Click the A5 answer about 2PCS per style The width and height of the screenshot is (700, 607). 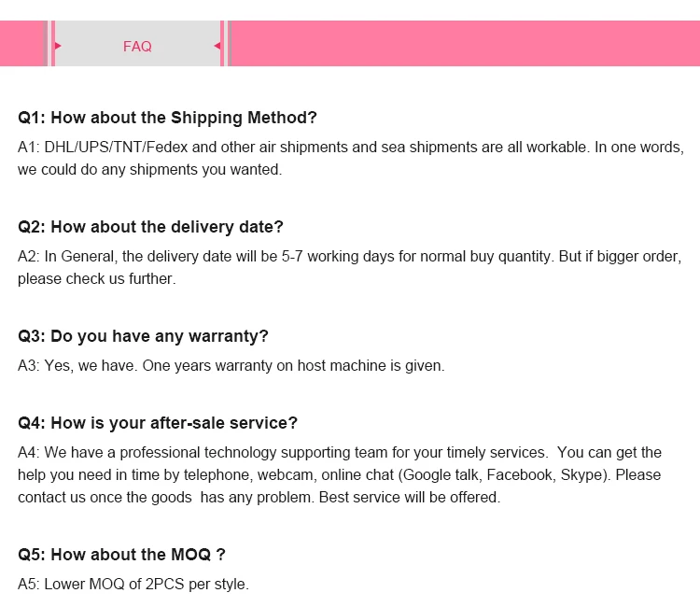[x=133, y=584]
